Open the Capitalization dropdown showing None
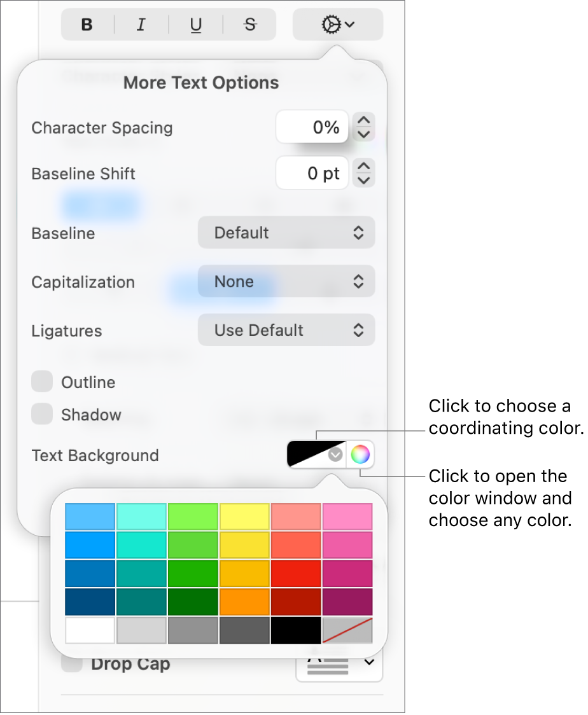The image size is (588, 715). click(x=286, y=281)
